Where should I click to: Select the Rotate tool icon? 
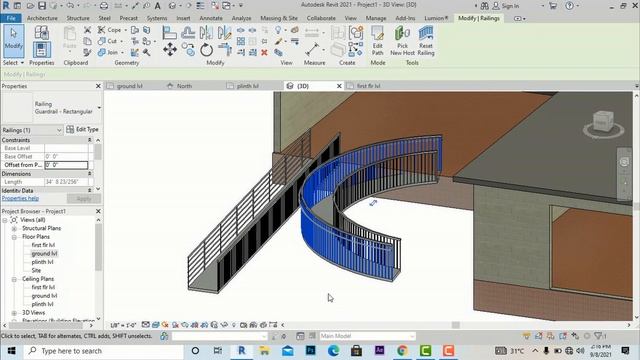[x=207, y=50]
